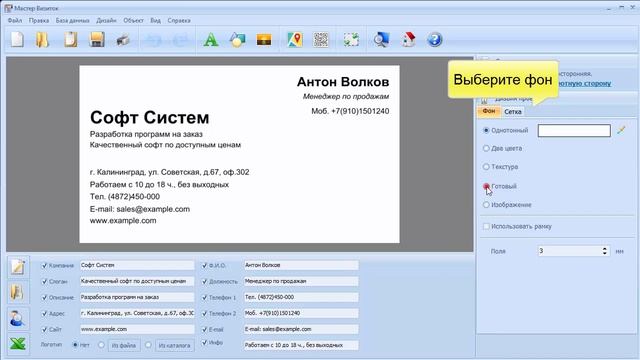The width and height of the screenshot is (640, 360).
Task: Uncheck the Слоган field checkbox
Action: click(x=44, y=281)
